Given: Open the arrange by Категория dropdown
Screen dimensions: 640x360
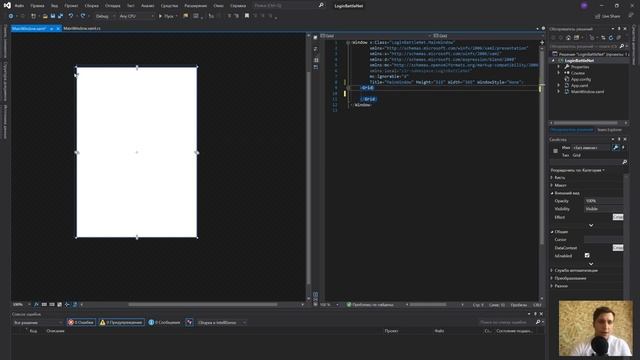Looking at the screenshot, I should click(x=578, y=170).
